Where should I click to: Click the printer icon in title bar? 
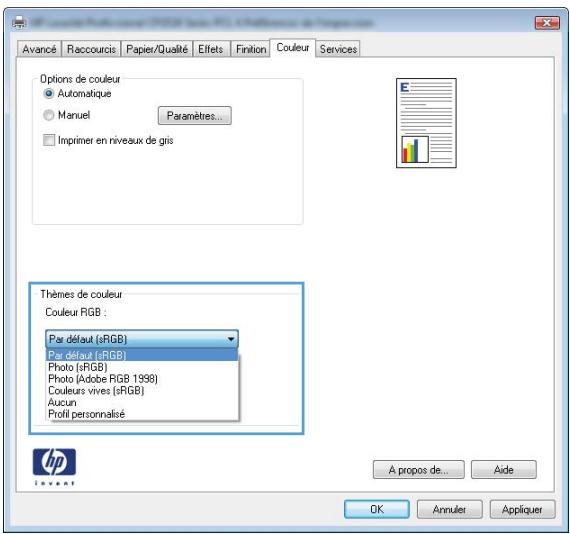19,23
